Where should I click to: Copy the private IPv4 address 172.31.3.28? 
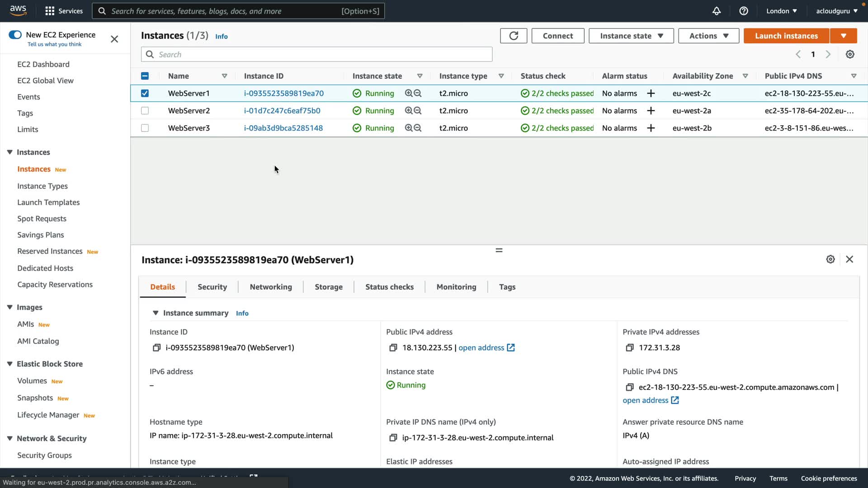point(629,347)
